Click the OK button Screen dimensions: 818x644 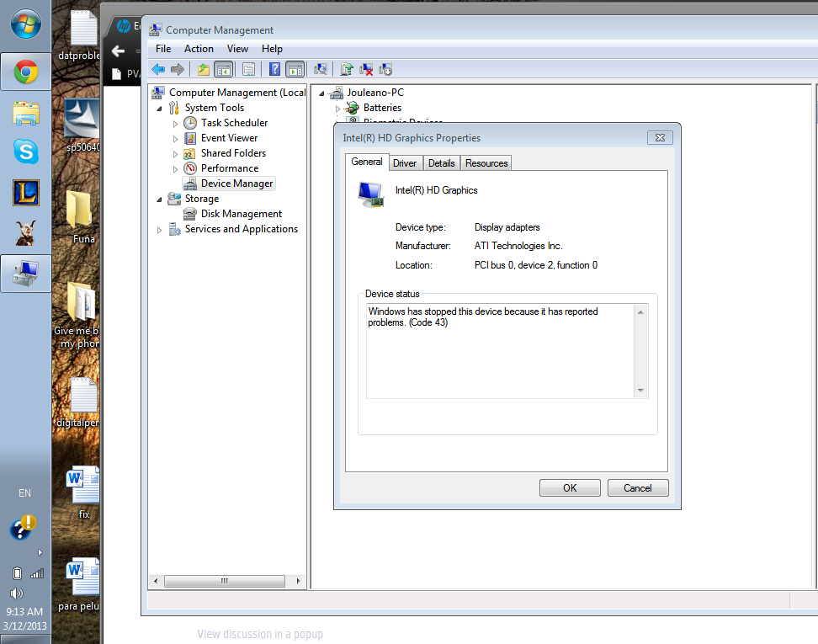click(570, 487)
